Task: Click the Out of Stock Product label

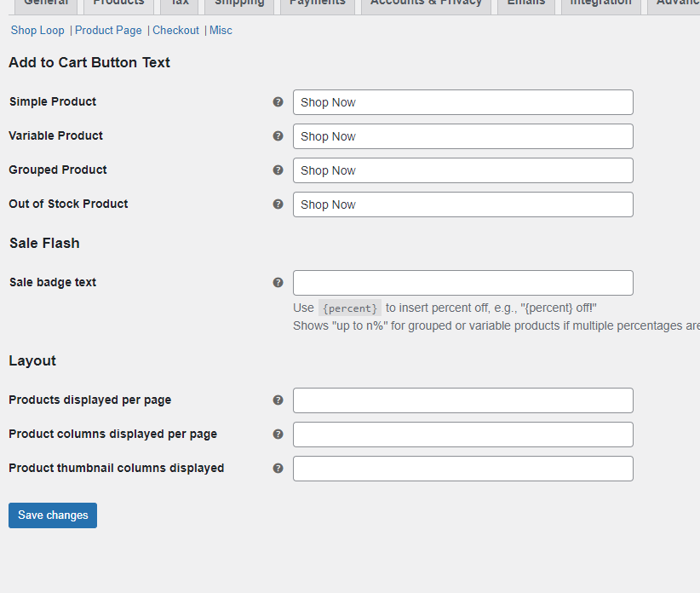Action: [x=68, y=204]
